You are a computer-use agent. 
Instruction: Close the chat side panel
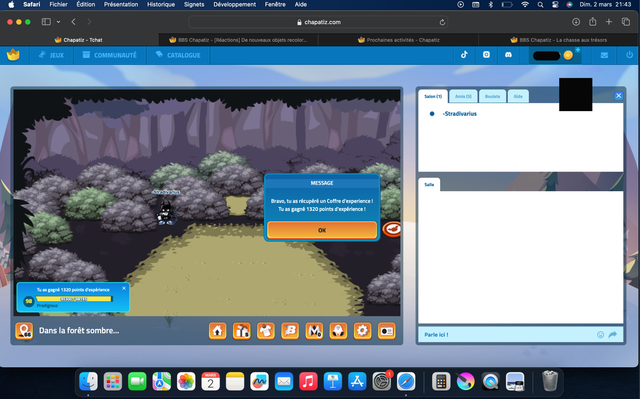pos(618,95)
